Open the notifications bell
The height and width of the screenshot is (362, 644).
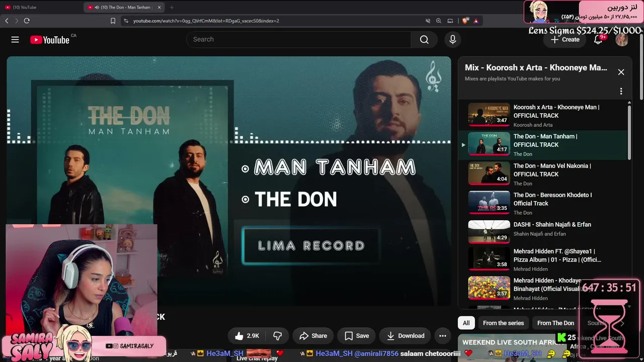[x=598, y=40]
